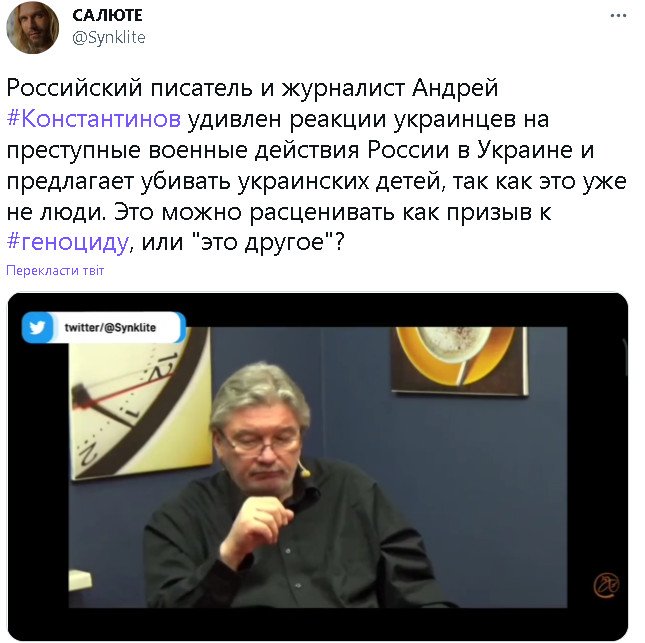Click the clock picture inside the video
645x643 pixels.
(x=141, y=403)
